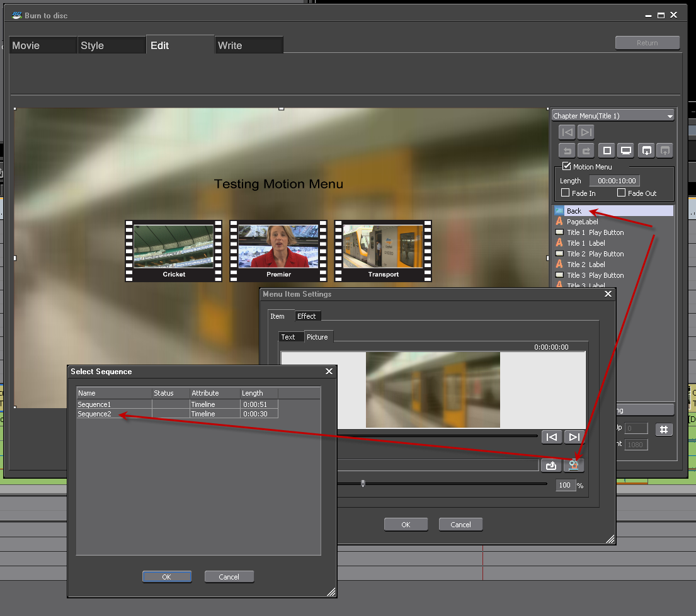Click the Testing Motion Menu title text

click(278, 184)
